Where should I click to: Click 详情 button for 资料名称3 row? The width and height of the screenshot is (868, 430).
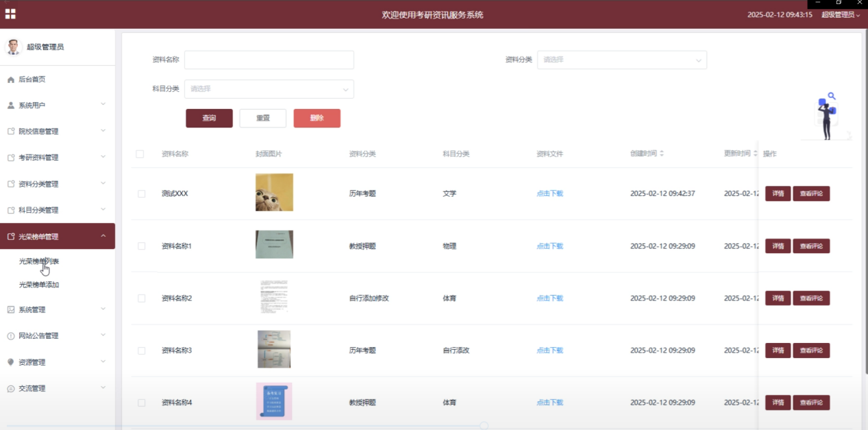click(x=778, y=350)
